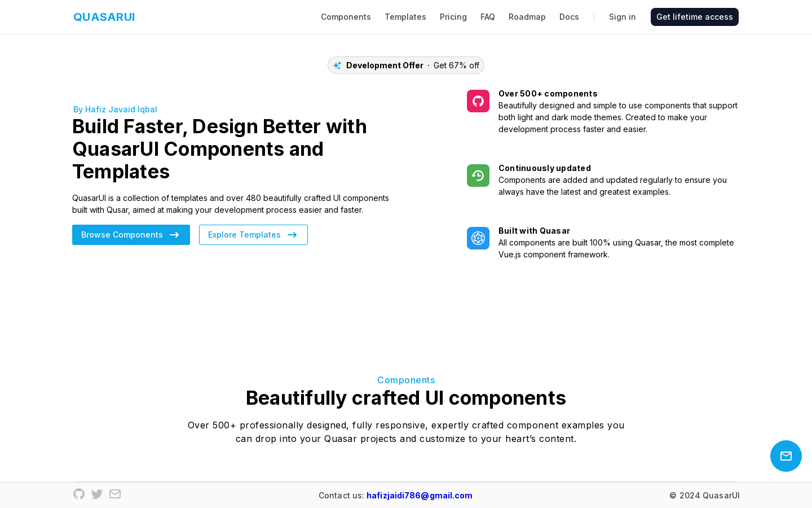812x508 pixels.
Task: Click the blue 'Components' section label
Action: pos(406,380)
